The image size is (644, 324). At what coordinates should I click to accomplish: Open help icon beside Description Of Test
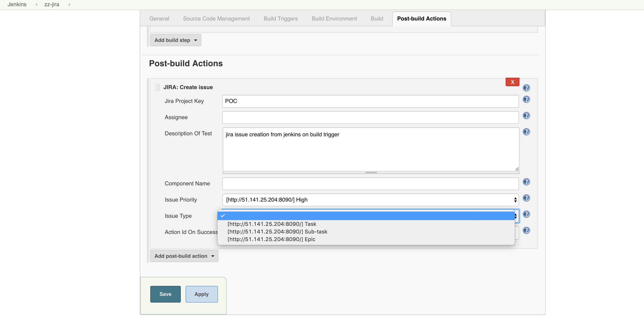click(x=526, y=132)
